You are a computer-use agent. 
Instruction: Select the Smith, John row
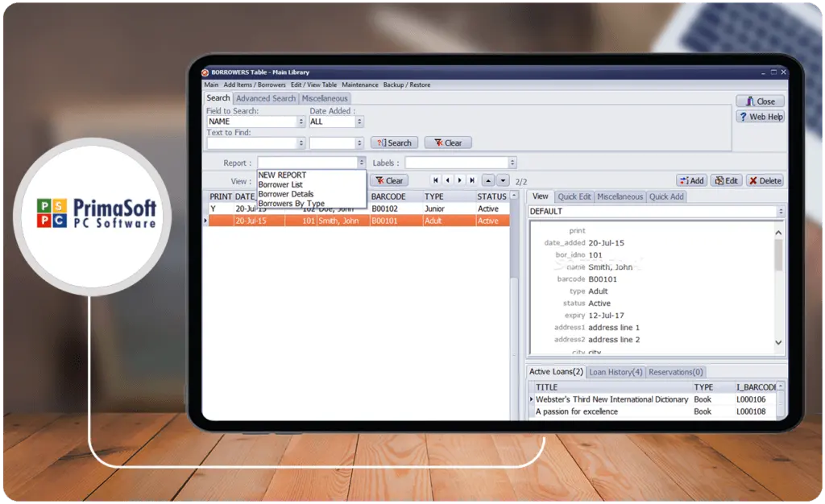[359, 221]
